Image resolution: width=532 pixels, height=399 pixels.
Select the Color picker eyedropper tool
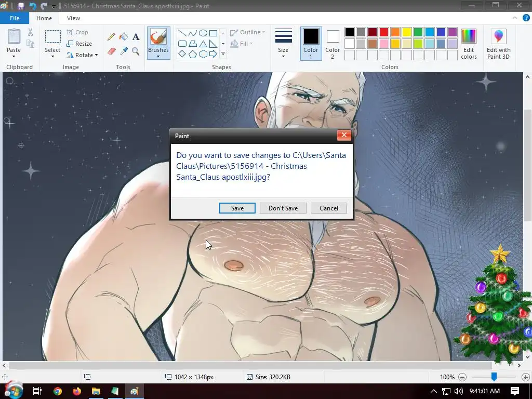124,51
